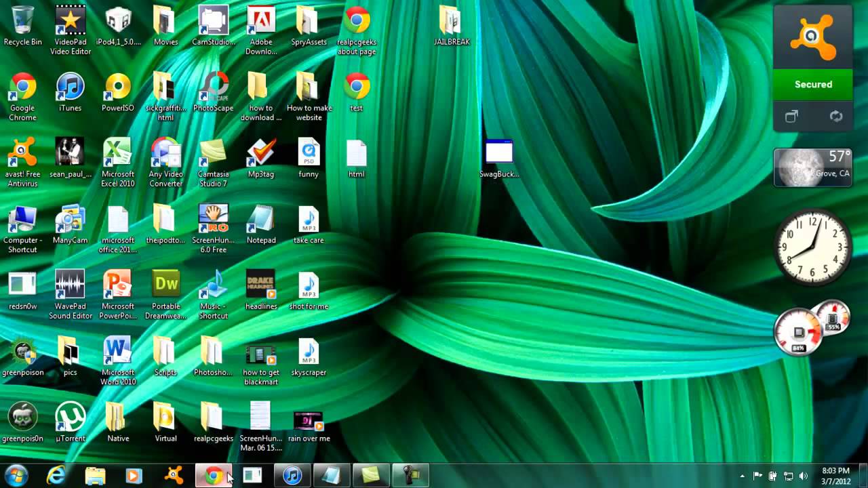Open Microsoft PowerPoint shortcut
868x488 pixels.
(x=118, y=295)
